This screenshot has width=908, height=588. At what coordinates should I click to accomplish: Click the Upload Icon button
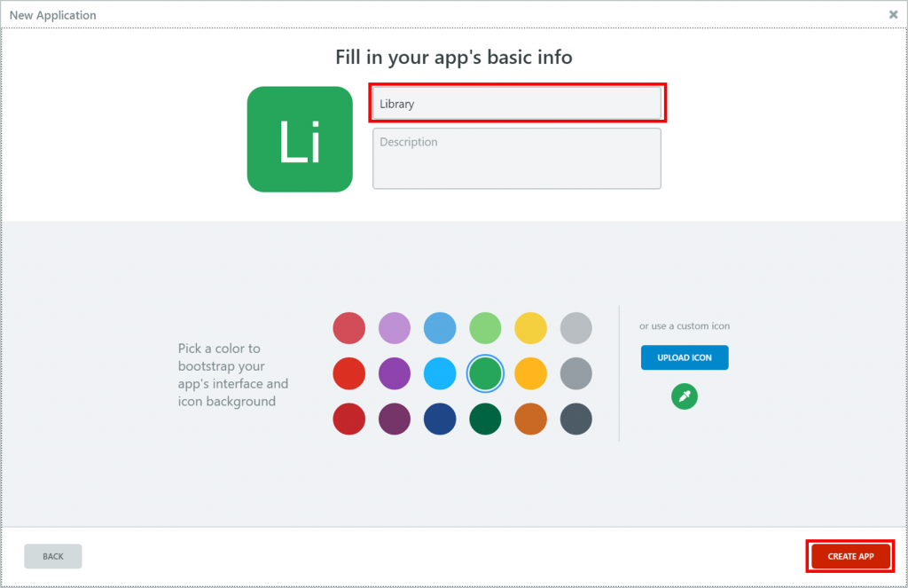pyautogui.click(x=685, y=357)
